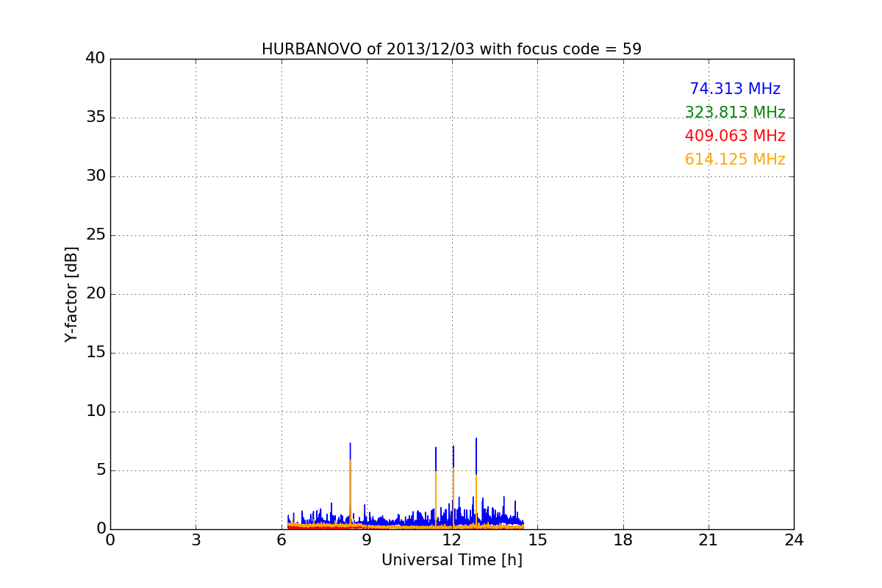Click the x-axis tick label 9
The height and width of the screenshot is (588, 882).
pos(367,540)
